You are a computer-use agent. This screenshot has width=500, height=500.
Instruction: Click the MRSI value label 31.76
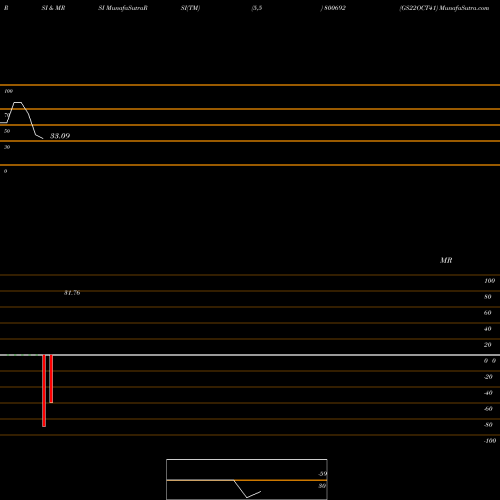[x=72, y=293]
